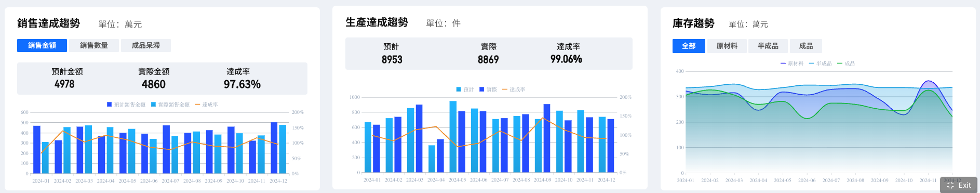Toggle 達成率 legend in sales chart
Image resolution: width=980 pixels, height=193 pixels.
(x=206, y=105)
